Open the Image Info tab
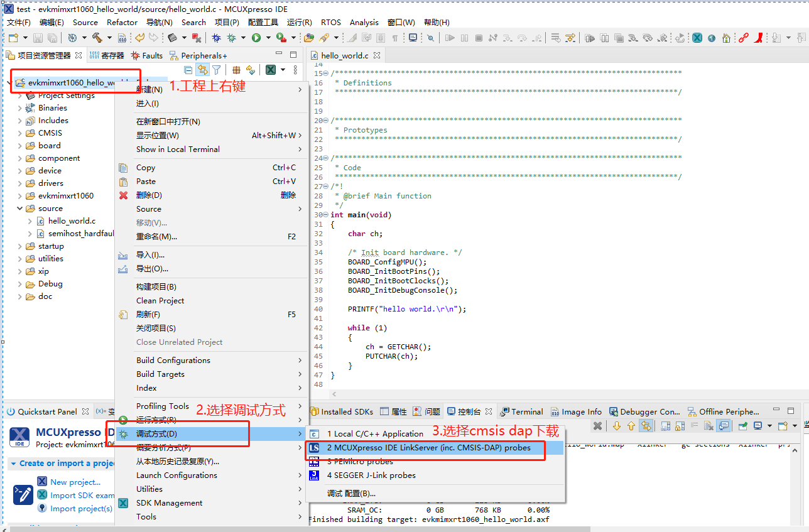Viewport: 809px width, 532px height. (x=576, y=412)
